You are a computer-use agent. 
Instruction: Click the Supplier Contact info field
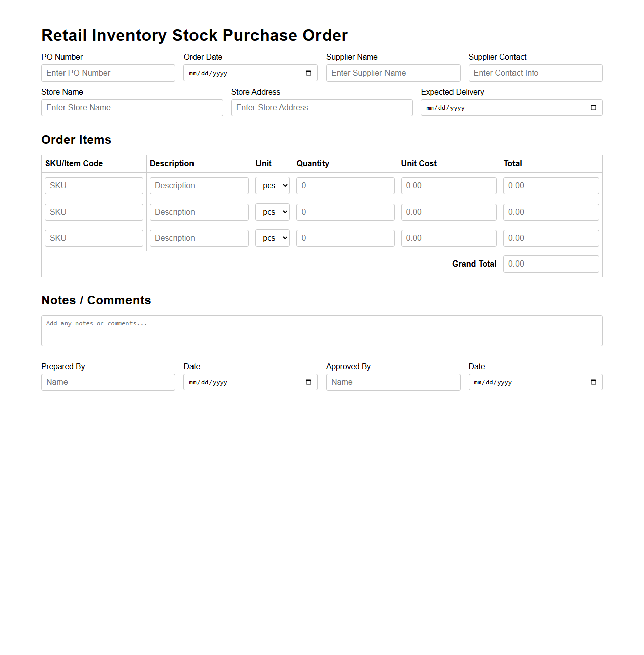[x=535, y=73]
